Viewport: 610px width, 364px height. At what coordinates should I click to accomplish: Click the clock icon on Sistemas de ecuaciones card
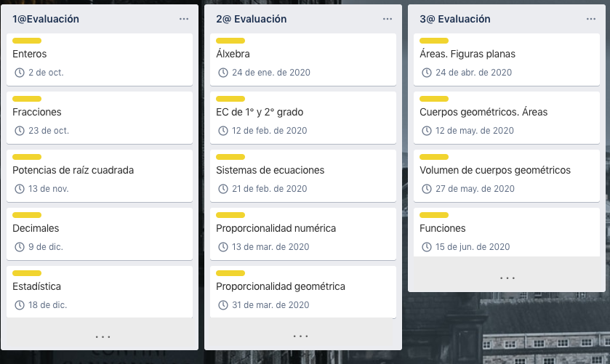point(223,189)
